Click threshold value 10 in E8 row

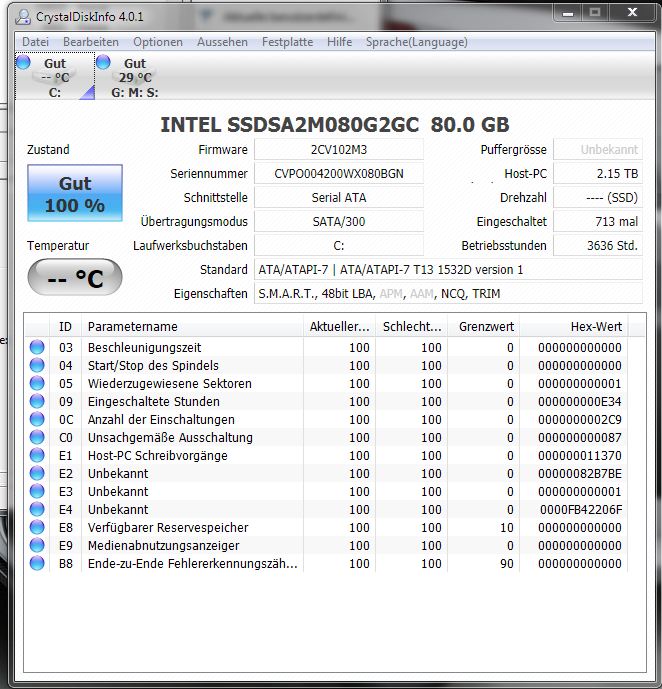pyautogui.click(x=506, y=528)
